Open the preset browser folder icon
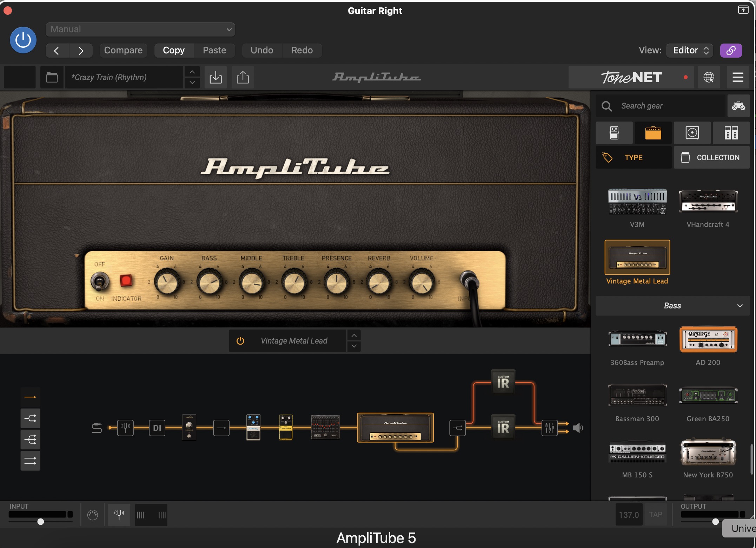The width and height of the screenshot is (756, 548). [x=52, y=77]
